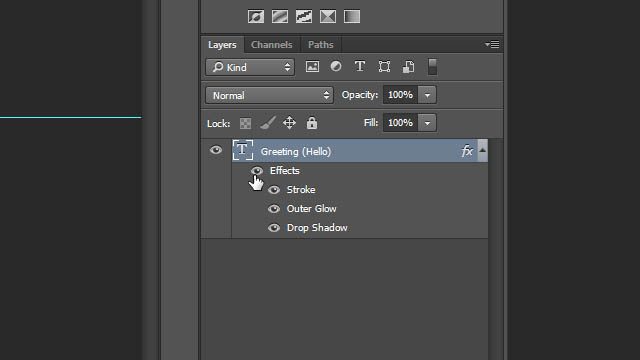Lock image pixels brush icon
Image resolution: width=640 pixels, height=360 pixels.
[x=268, y=123]
